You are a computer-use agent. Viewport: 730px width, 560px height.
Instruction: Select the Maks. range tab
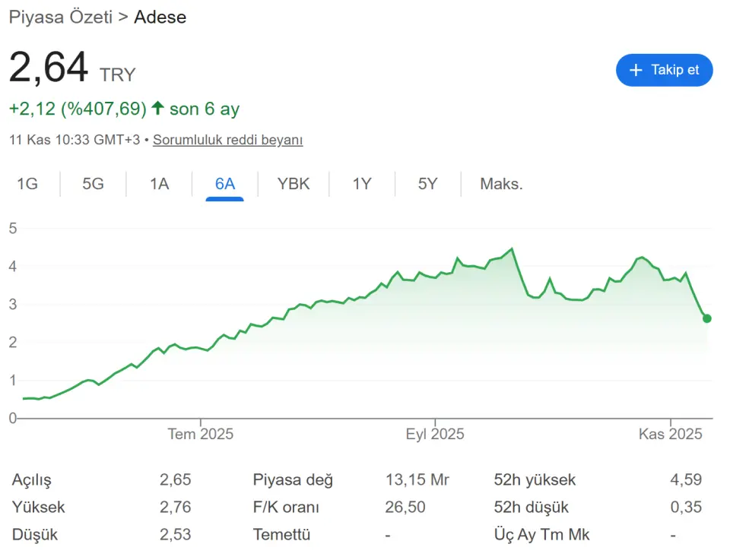(x=501, y=184)
